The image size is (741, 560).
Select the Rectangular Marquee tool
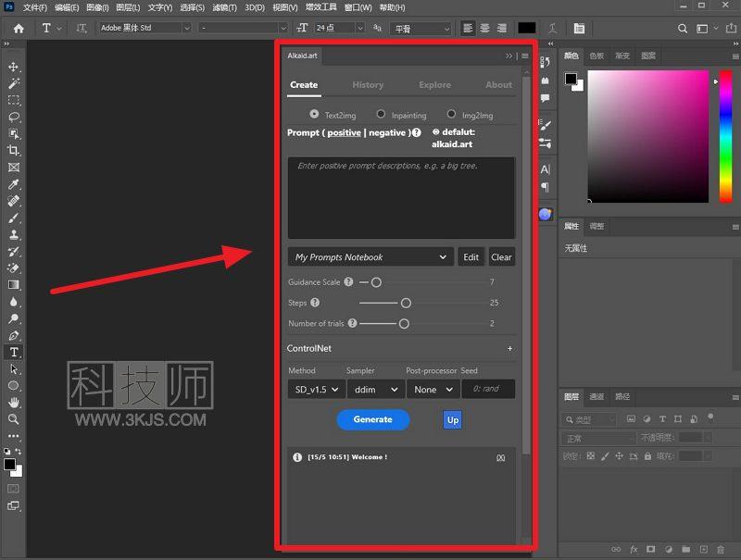click(13, 100)
